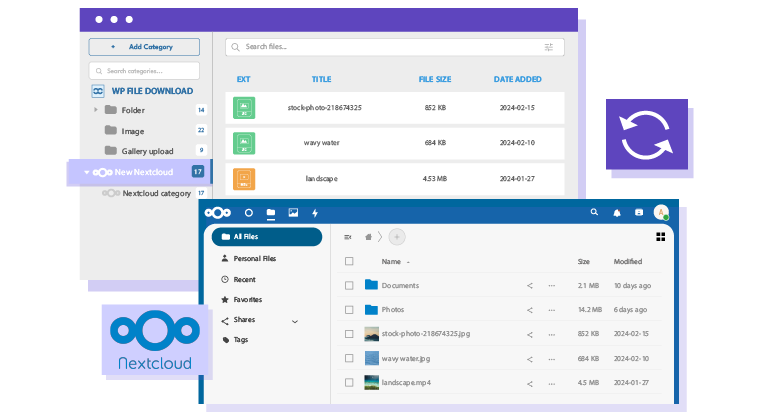760x420 pixels.
Task: Click the green file icon of wavy water
Action: click(x=244, y=143)
